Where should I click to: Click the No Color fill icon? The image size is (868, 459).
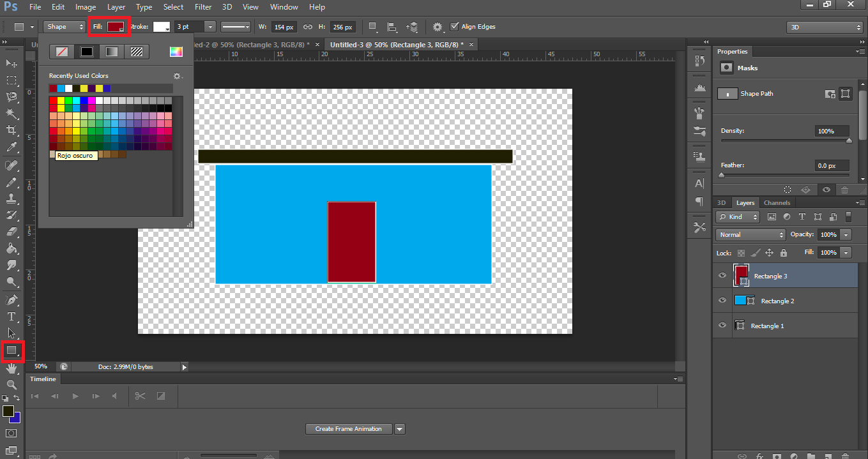(x=62, y=52)
